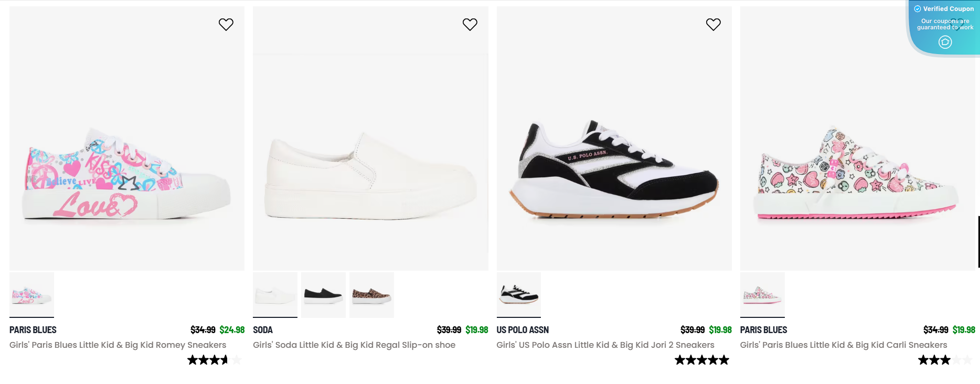Viewport: 980px width, 384px height.
Task: Click wishlist heart on Soda Regal Slip-on
Action: tap(470, 25)
